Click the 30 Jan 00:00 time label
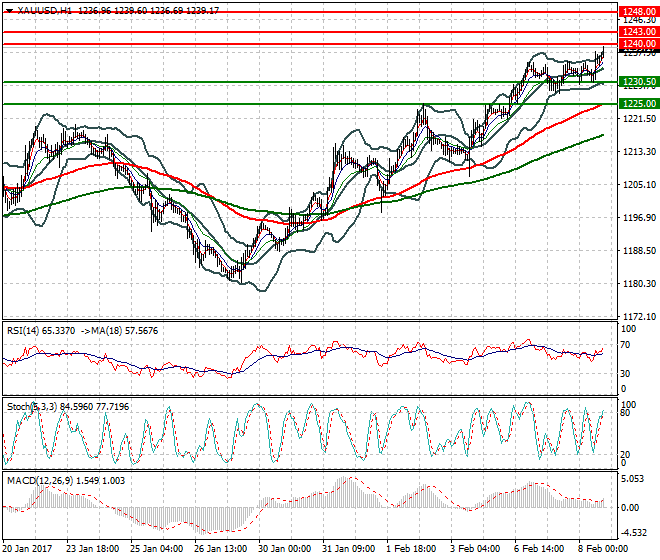The width and height of the screenshot is (660, 560). pos(285,549)
